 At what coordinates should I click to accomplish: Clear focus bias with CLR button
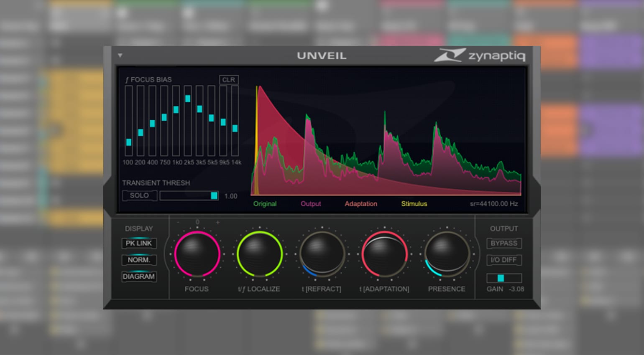[228, 80]
